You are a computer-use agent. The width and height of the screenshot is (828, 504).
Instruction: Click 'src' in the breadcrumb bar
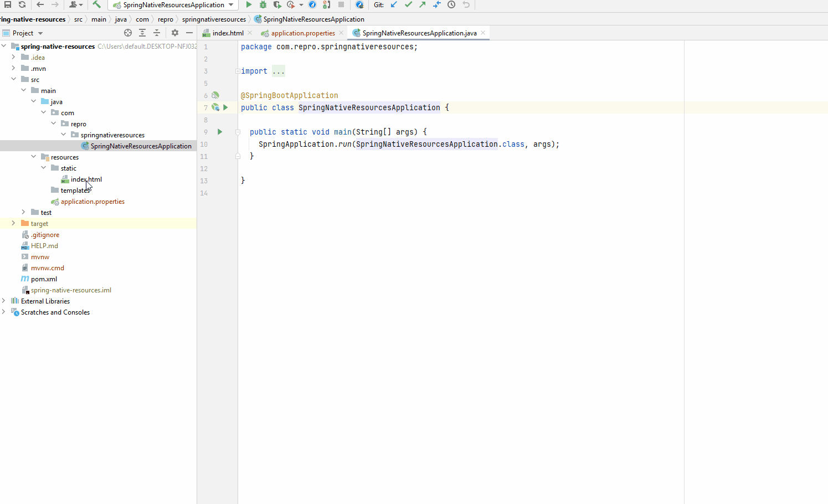pos(78,19)
